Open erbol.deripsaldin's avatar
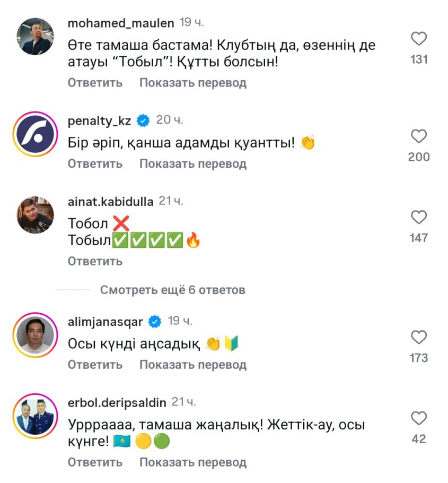This screenshot has height=483, width=448. pos(36,416)
